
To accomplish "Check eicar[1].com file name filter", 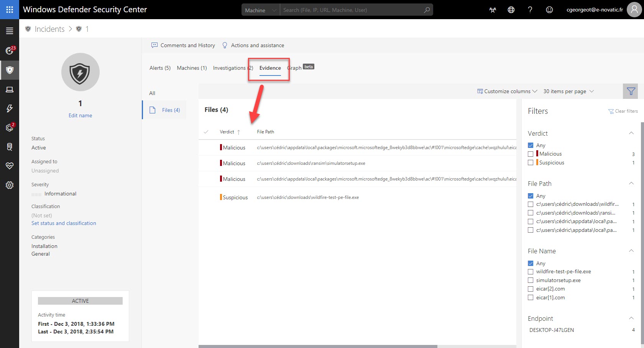I will pos(531,297).
